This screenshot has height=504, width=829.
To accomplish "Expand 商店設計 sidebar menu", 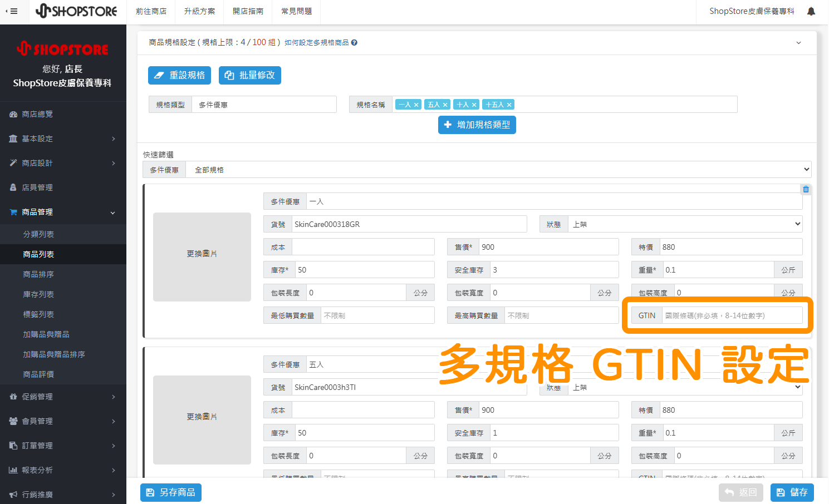I will [x=63, y=163].
